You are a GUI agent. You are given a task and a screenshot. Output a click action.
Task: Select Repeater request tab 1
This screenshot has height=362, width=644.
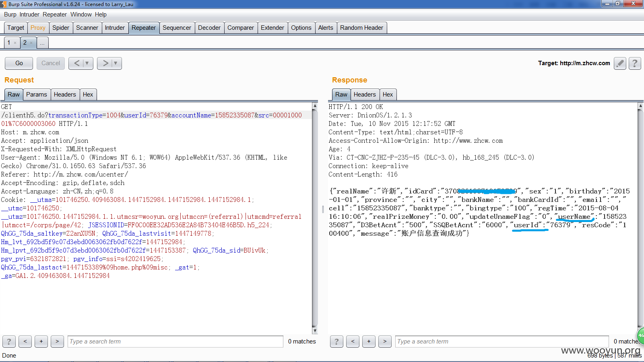pyautogui.click(x=9, y=43)
